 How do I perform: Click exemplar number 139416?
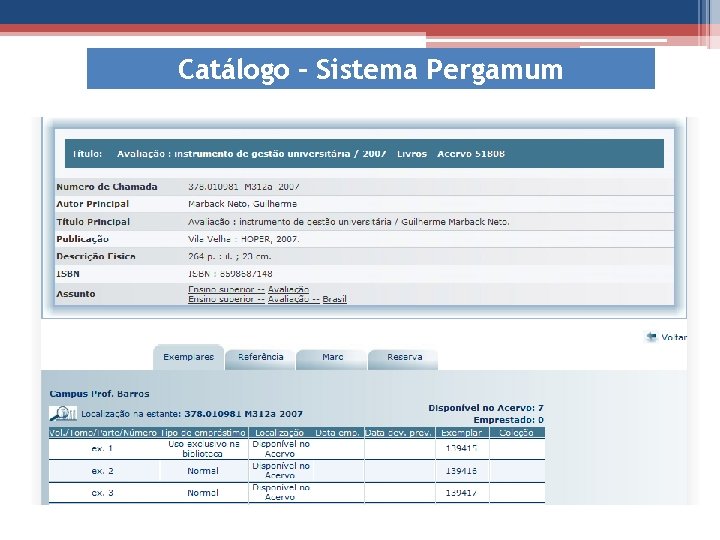coord(461,471)
